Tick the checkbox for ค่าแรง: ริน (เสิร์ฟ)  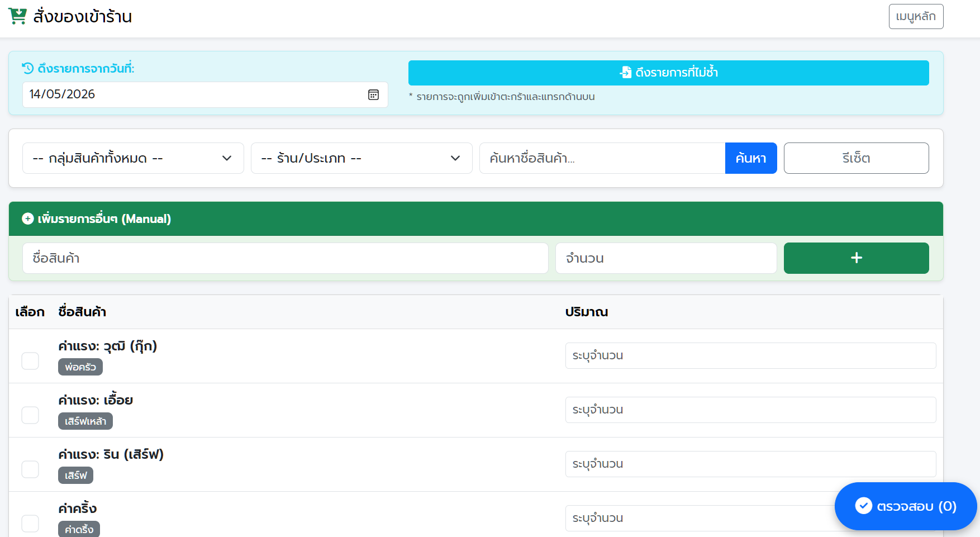[30, 469]
